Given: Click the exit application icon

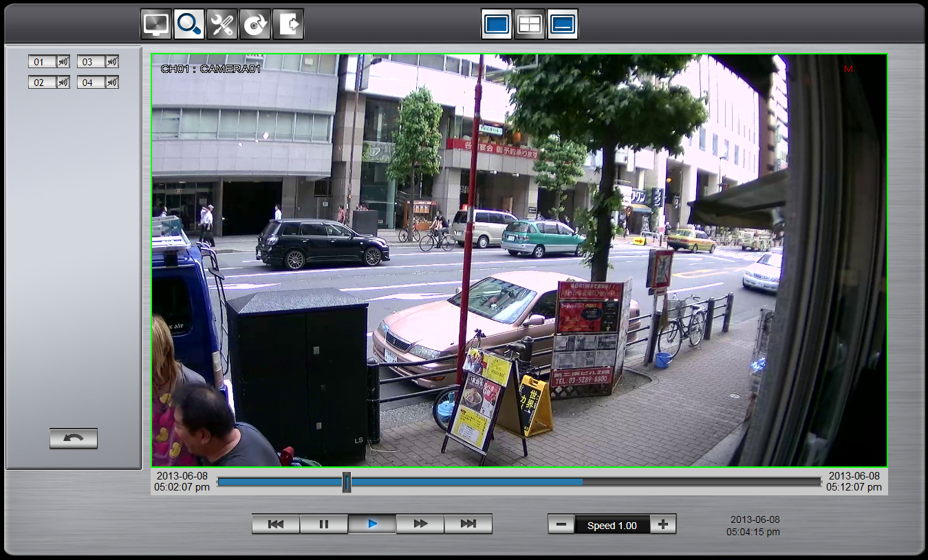Looking at the screenshot, I should pos(288,23).
